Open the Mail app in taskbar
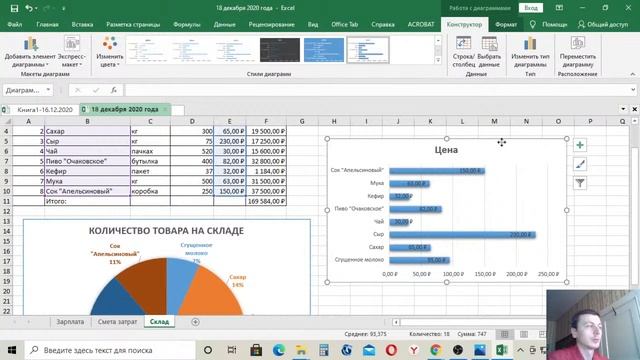The height and width of the screenshot is (360, 640). [369, 350]
